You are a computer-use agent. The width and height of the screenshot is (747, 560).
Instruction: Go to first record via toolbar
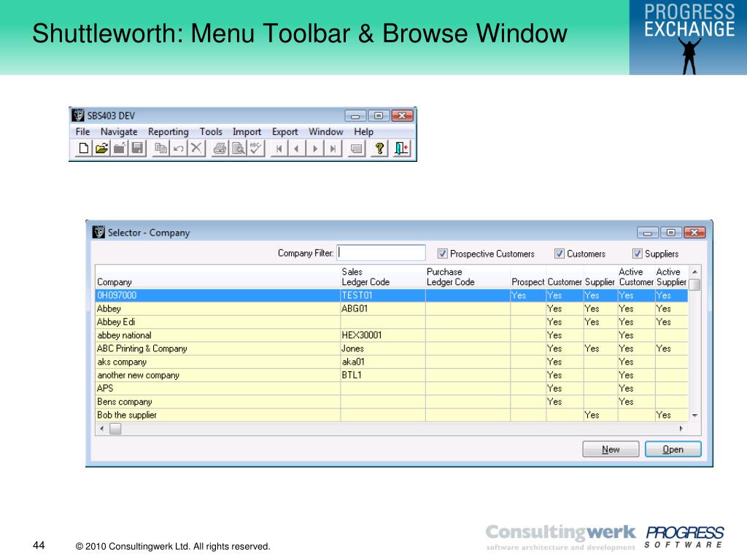coord(279,149)
